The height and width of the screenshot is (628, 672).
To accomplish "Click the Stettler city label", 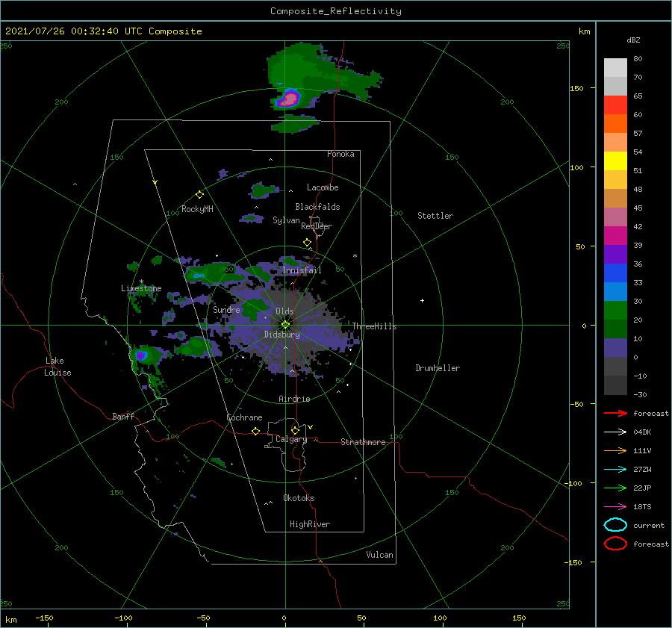I will 435,216.
